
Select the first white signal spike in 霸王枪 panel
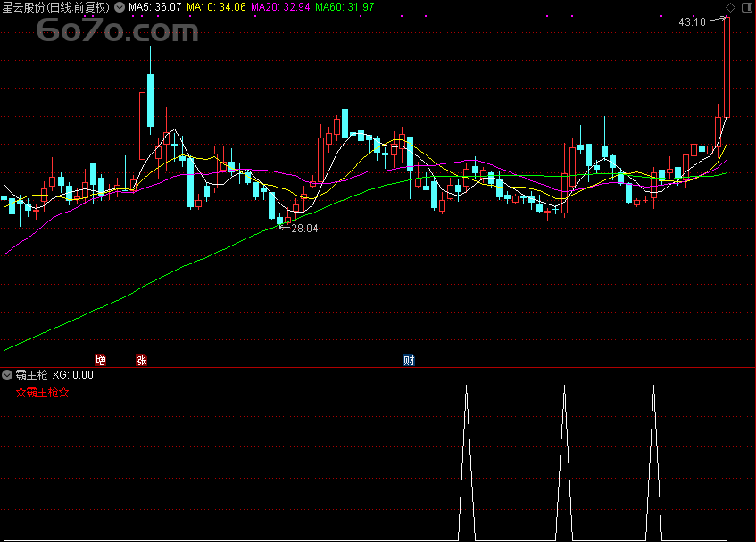(x=466, y=463)
